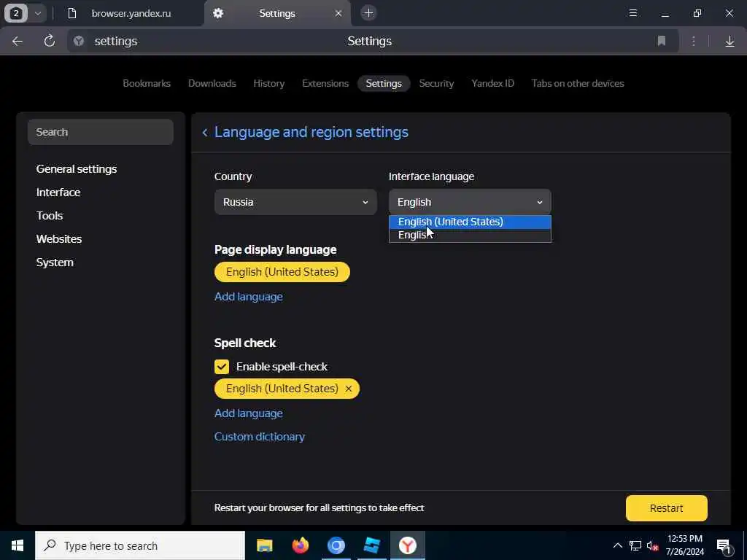
Task: Click the taskbar search box
Action: point(140,545)
